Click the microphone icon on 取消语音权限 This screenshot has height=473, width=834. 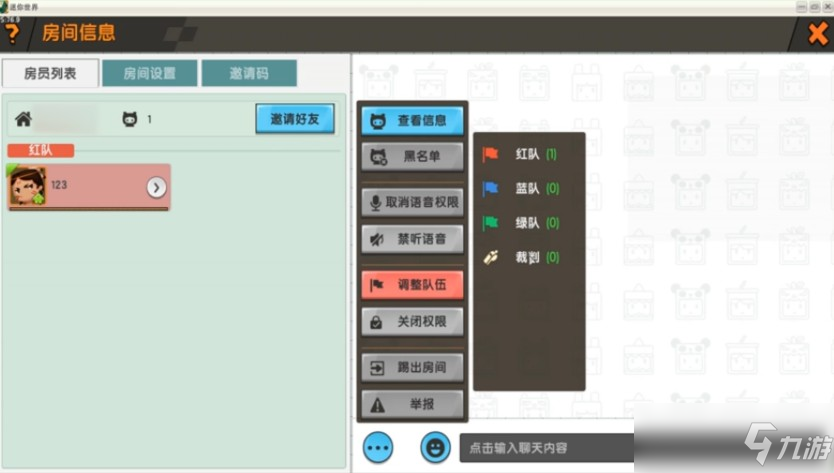[x=376, y=203]
